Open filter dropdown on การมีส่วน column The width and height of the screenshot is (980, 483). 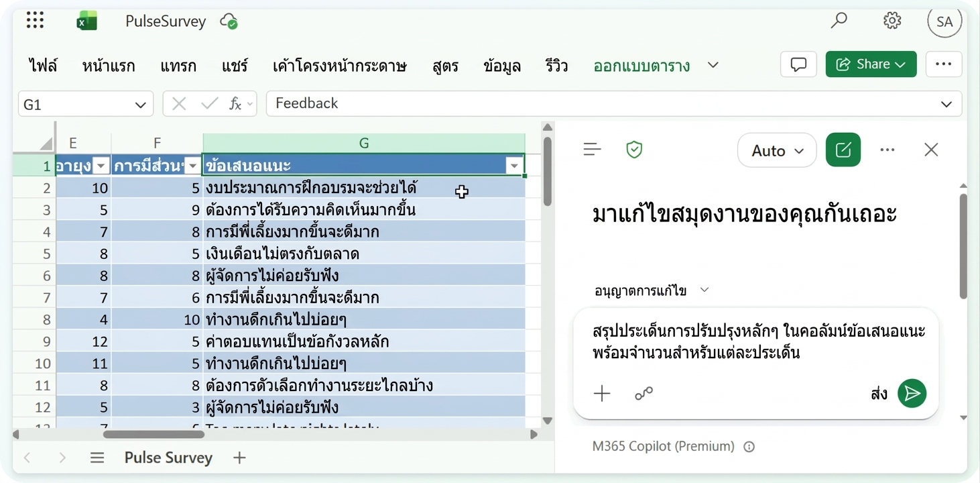[193, 165]
